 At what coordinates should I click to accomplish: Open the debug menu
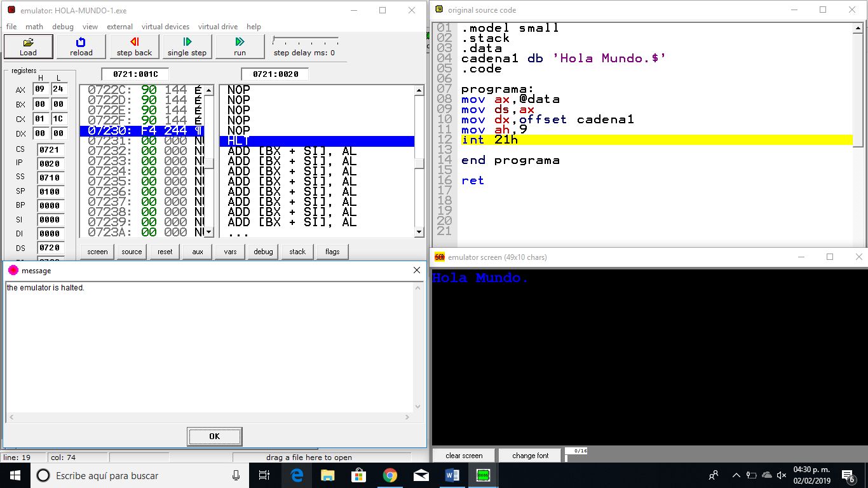click(63, 27)
